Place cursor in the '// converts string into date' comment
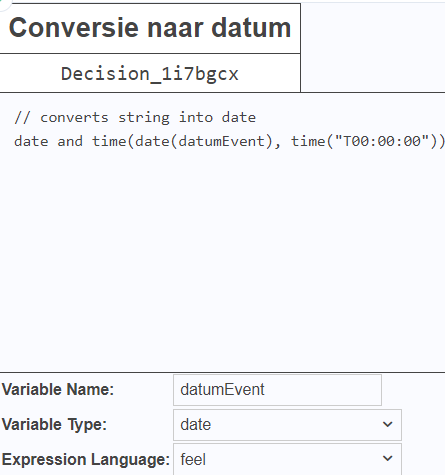Viewport: 445px width, 475px height. 135,118
